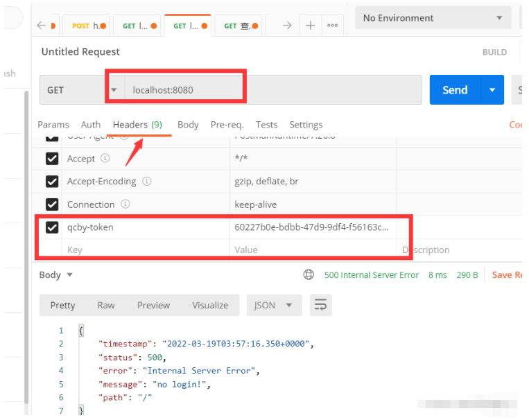
Task: Show info for Accept header
Action: pyautogui.click(x=105, y=158)
